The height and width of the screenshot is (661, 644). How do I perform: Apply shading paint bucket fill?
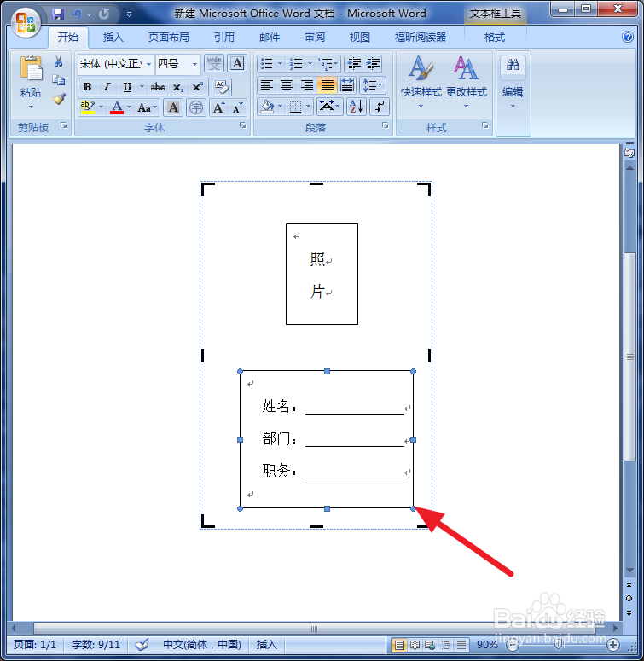[267, 107]
